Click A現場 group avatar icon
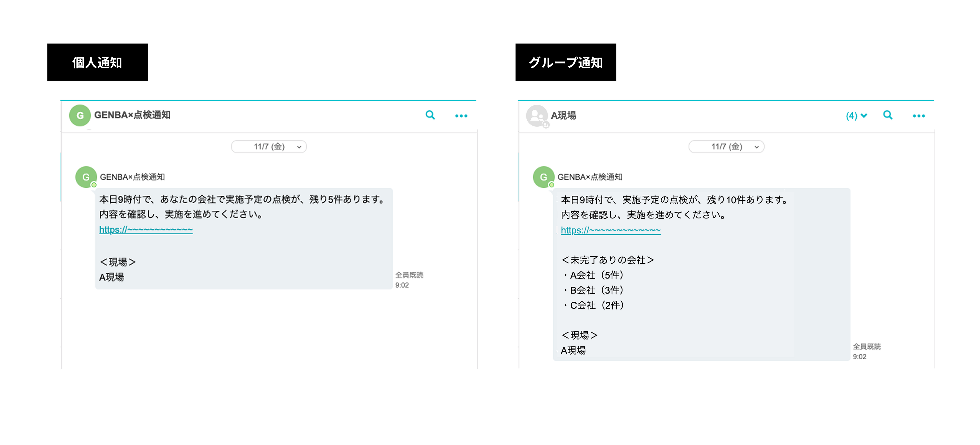980x445 pixels. 537,116
